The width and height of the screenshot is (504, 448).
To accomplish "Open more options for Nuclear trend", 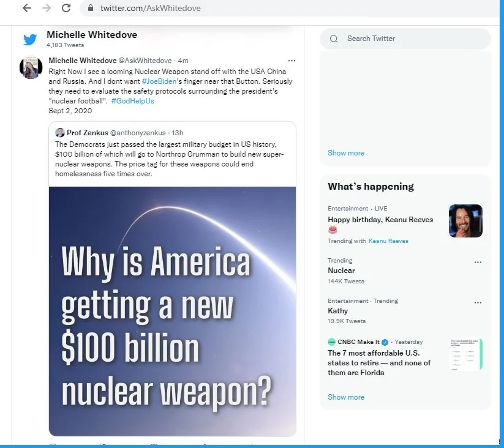I will 478,263.
